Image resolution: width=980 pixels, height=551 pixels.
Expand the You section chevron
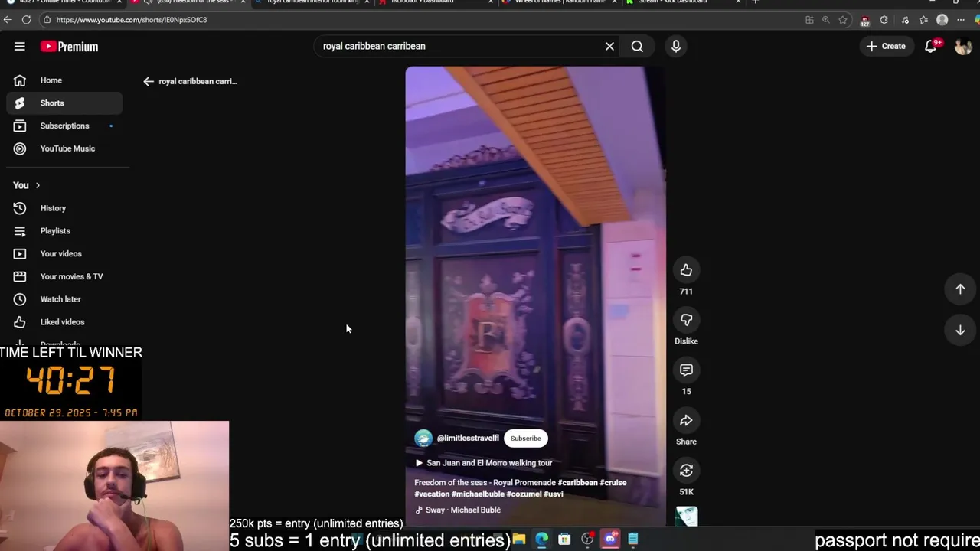[x=38, y=185]
